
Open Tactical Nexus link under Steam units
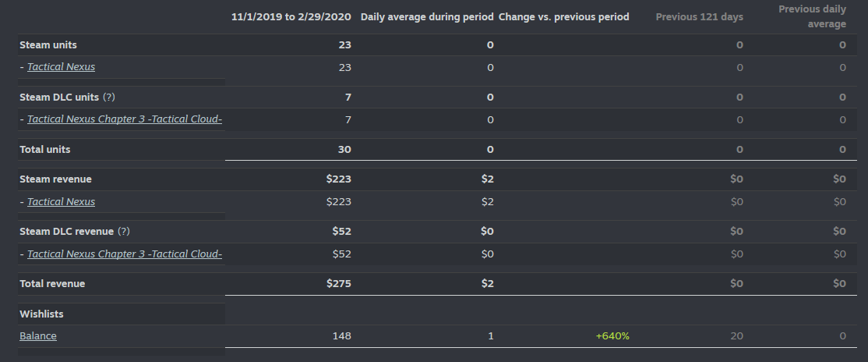click(x=61, y=67)
